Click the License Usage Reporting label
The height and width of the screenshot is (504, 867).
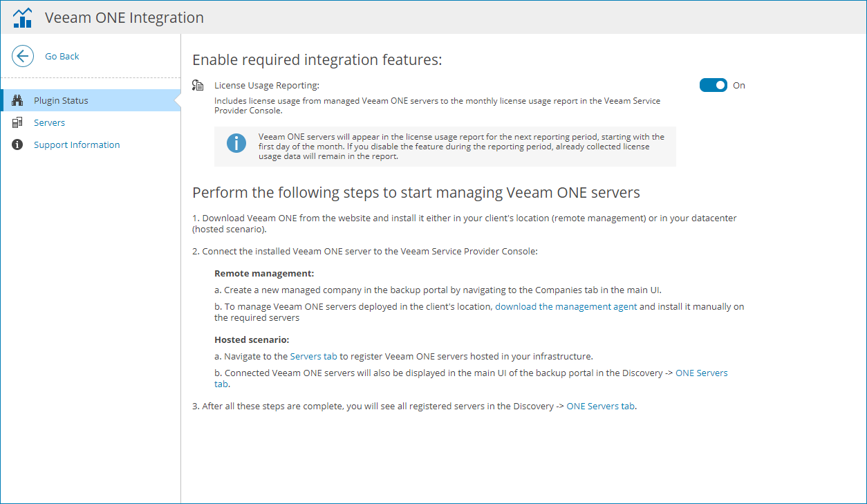pyautogui.click(x=267, y=86)
